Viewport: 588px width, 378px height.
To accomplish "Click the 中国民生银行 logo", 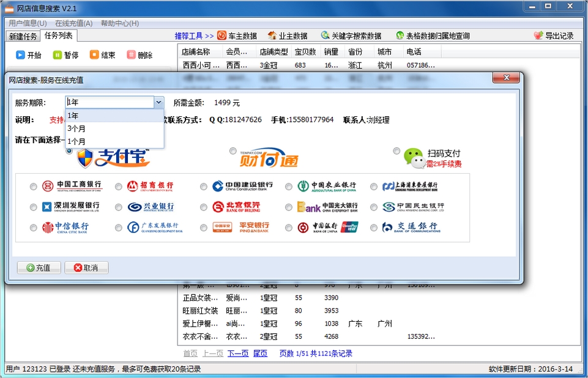I will click(413, 207).
